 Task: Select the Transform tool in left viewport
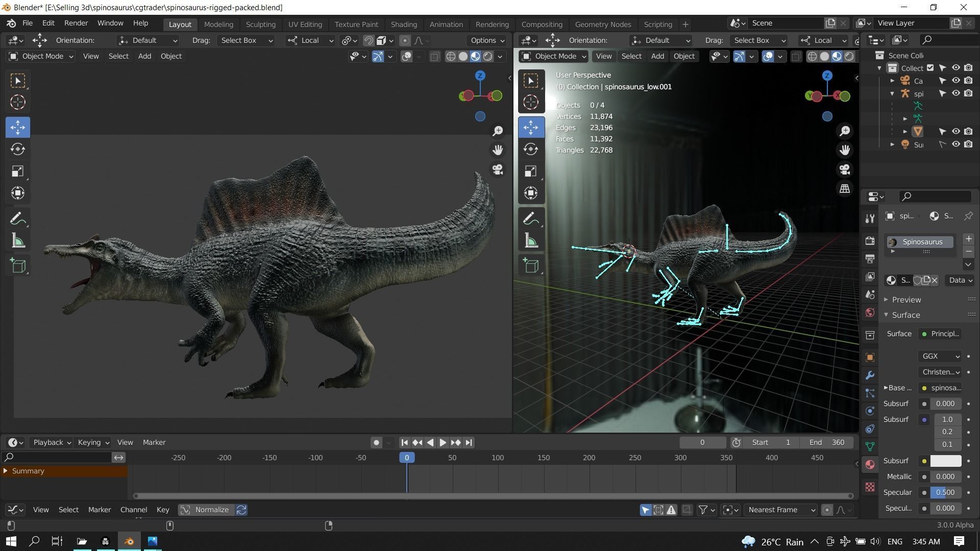(x=18, y=193)
